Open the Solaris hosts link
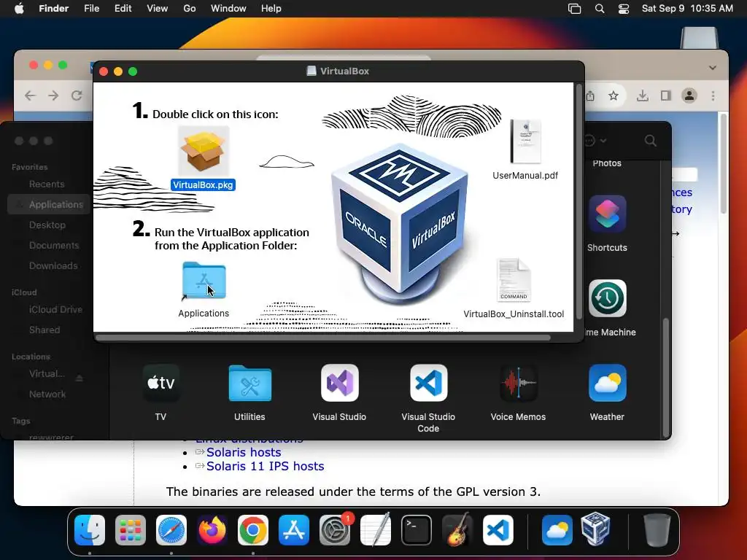The width and height of the screenshot is (747, 560). pyautogui.click(x=244, y=452)
